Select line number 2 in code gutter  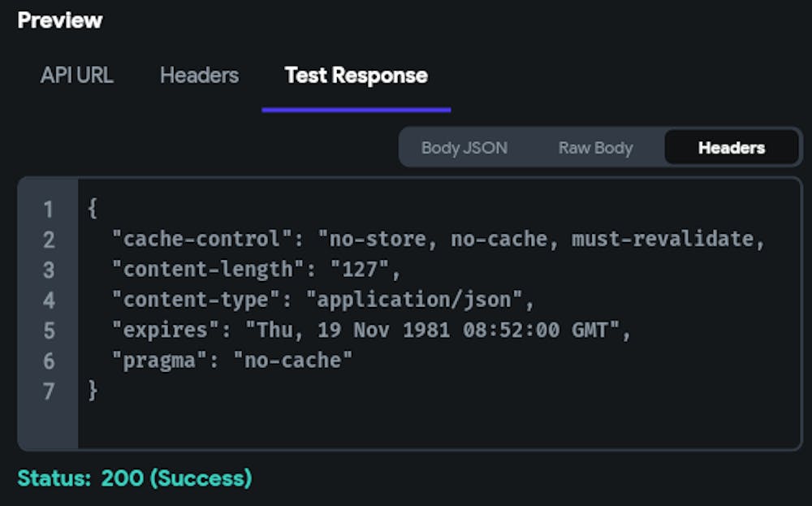[48, 240]
